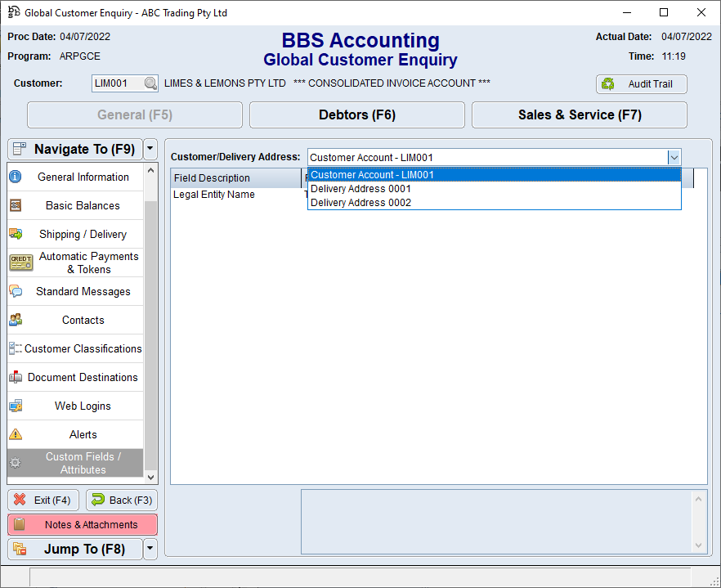Expand the Jump To dropdown arrow
721x588 pixels.
[x=150, y=550]
